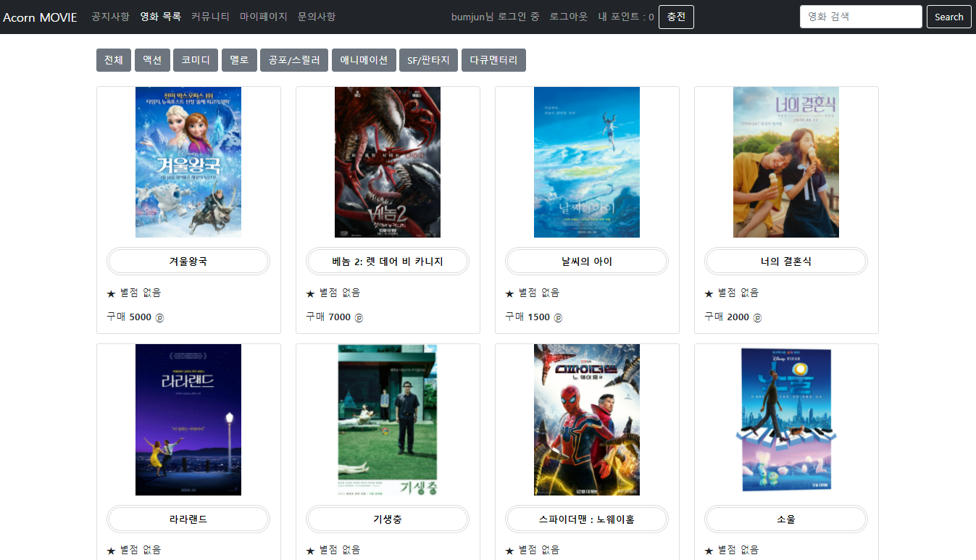Viewport: 976px width, 560px height.
Task: Focus the 영화 검색 input field
Action: pos(861,17)
